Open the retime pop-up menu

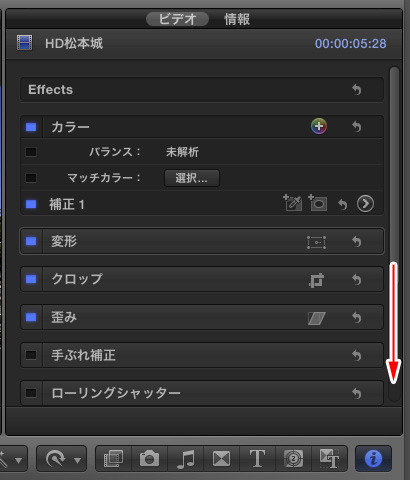[x=61, y=459]
